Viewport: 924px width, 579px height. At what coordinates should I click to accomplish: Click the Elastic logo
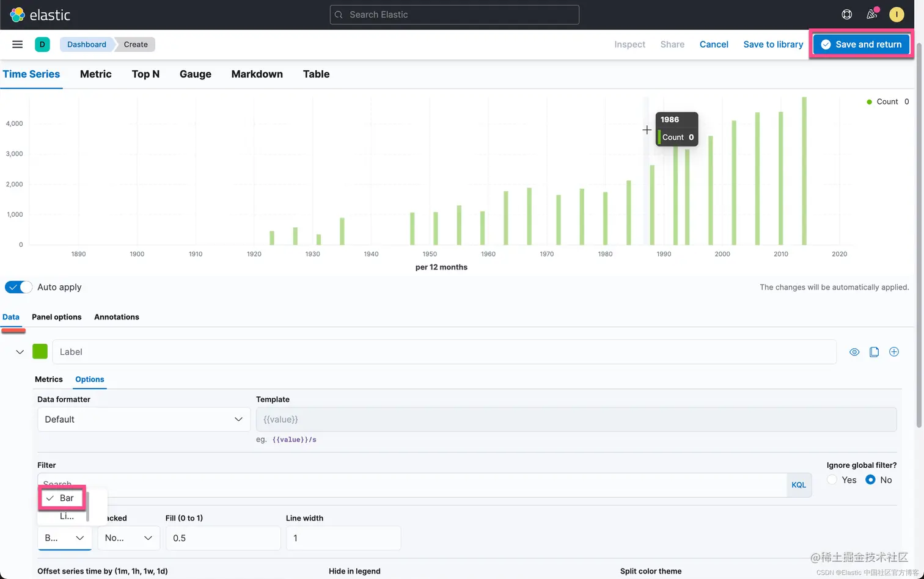point(40,15)
